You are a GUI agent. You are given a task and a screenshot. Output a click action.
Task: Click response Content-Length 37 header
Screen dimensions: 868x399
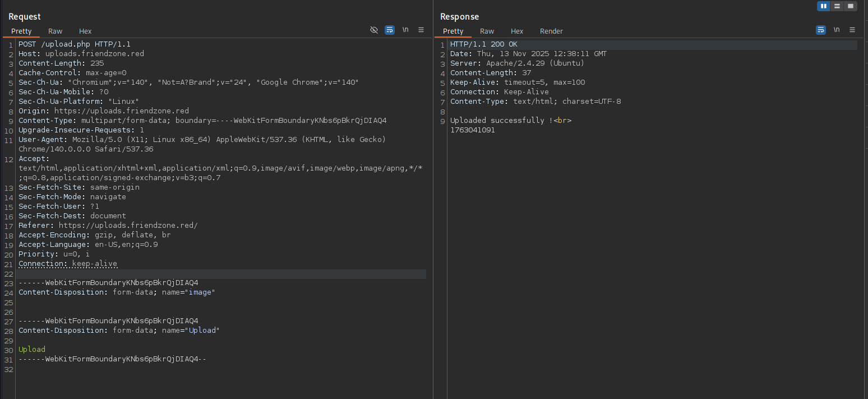point(491,73)
